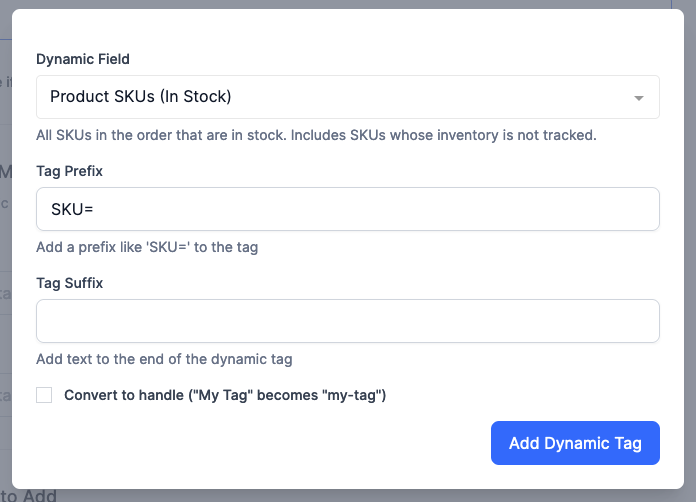Click the 'Tag Prefix' label
Screen dimensions: 696x502
coord(70,171)
